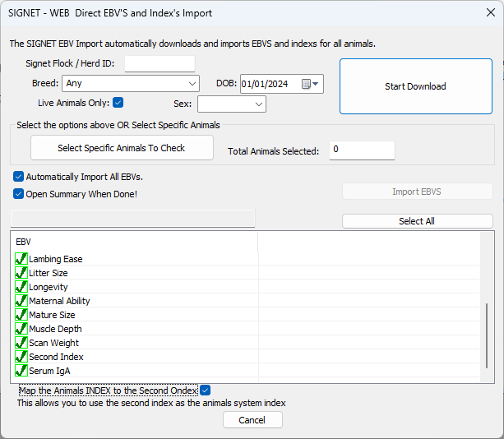Select the Mature Size row text
Image resolution: width=504 pixels, height=439 pixels.
52,315
